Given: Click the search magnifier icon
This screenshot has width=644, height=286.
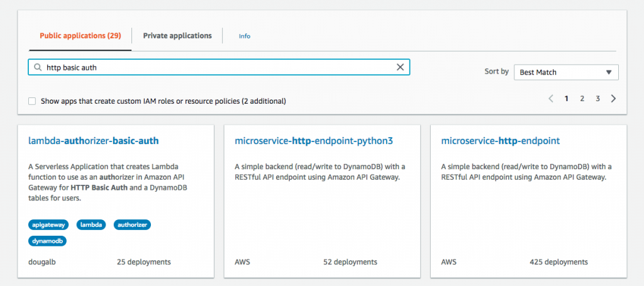Looking at the screenshot, I should pyautogui.click(x=38, y=68).
